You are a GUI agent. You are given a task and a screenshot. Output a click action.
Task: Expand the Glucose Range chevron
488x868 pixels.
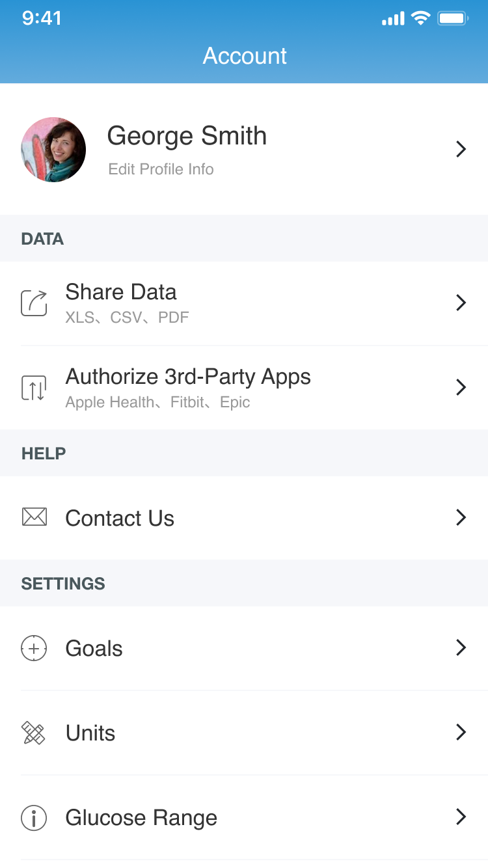coord(461,817)
